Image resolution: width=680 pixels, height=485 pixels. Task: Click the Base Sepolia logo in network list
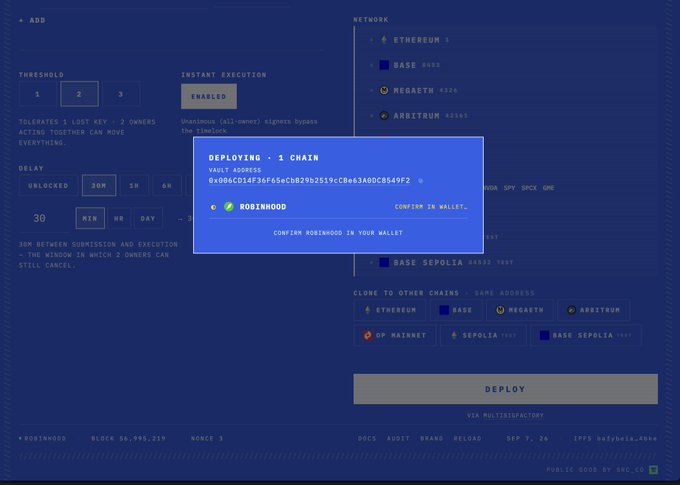(x=384, y=262)
